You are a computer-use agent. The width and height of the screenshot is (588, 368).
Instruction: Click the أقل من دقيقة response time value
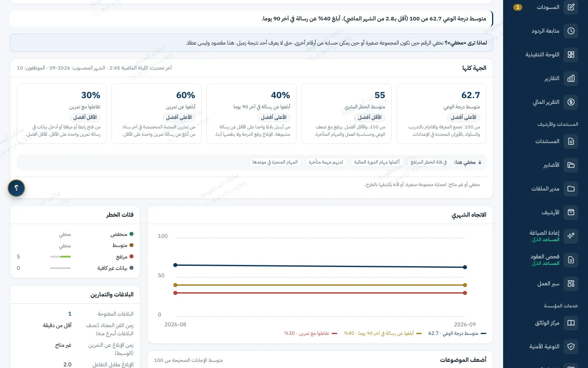coord(57,325)
